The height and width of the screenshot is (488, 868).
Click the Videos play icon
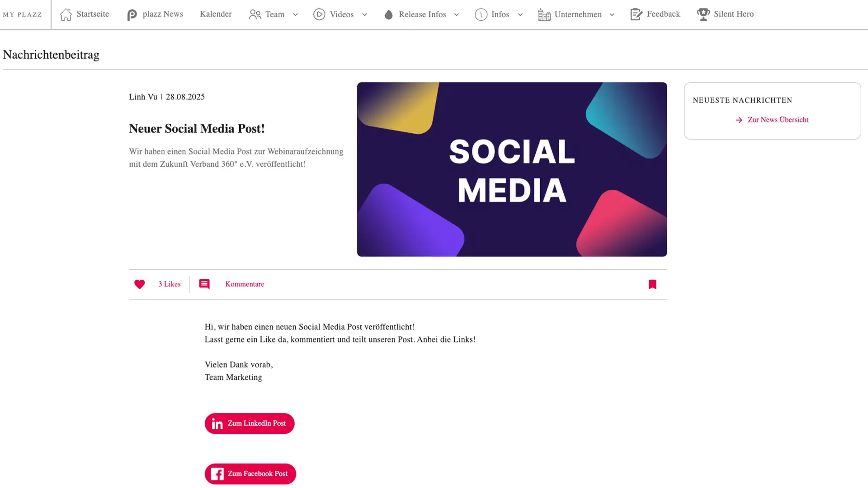319,14
